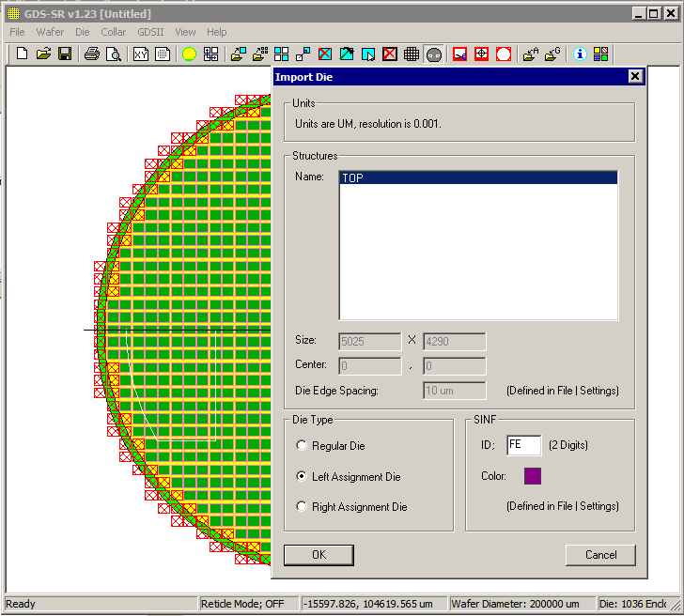Click the purple SINF Color swatch
Screen dimensions: 684x616
[532, 476]
